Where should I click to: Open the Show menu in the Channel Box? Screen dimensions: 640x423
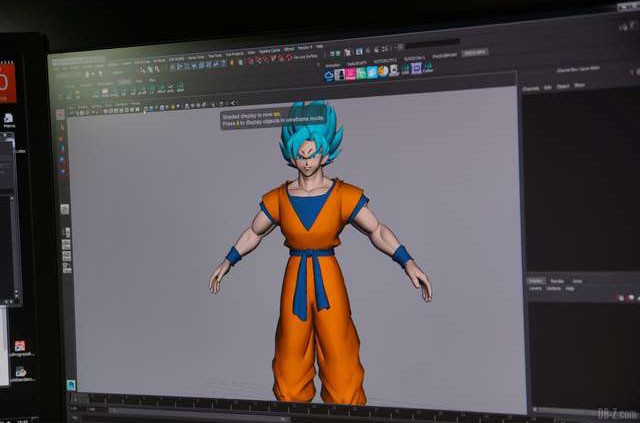(580, 85)
